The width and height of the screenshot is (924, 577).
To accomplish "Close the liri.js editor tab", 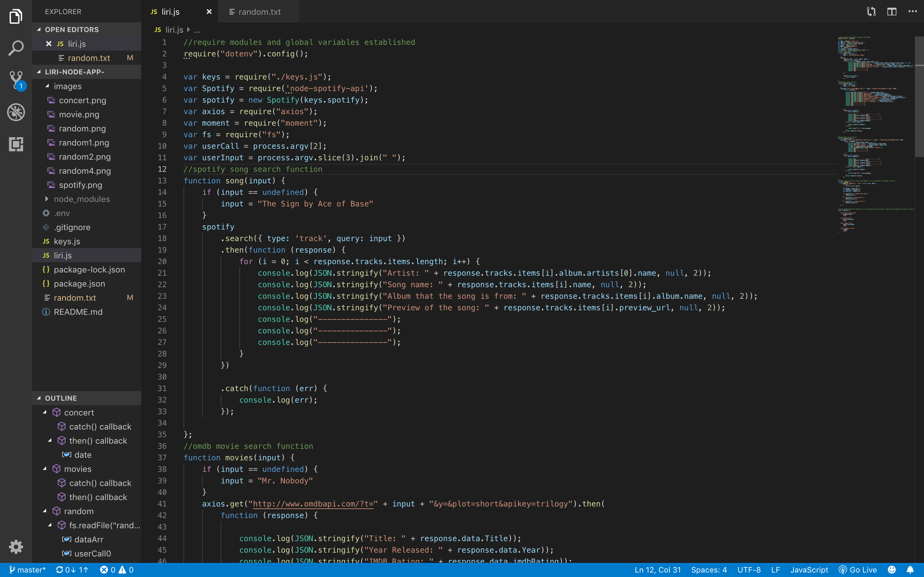I will coord(209,12).
